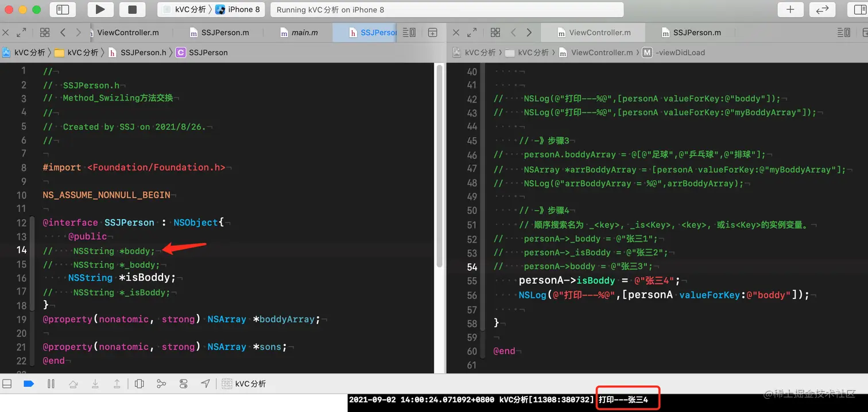Open the Library with the plus button
Screen dimensions: 868x412
click(x=790, y=9)
